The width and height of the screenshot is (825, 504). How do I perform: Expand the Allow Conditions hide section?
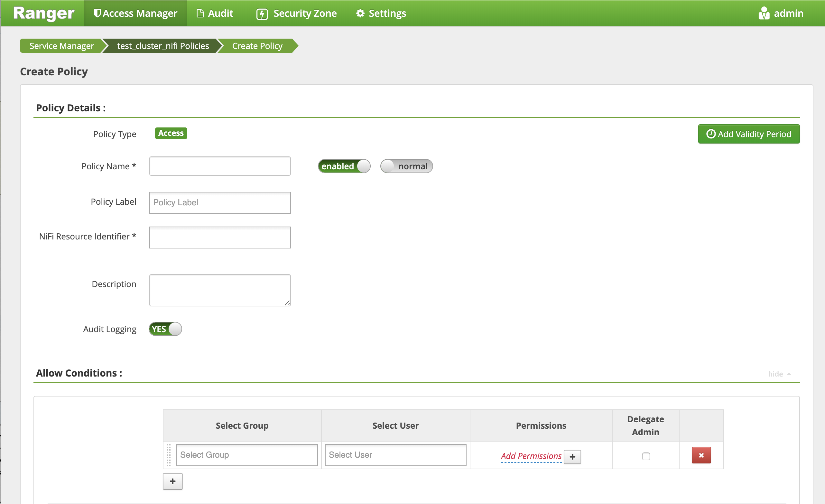tap(779, 373)
